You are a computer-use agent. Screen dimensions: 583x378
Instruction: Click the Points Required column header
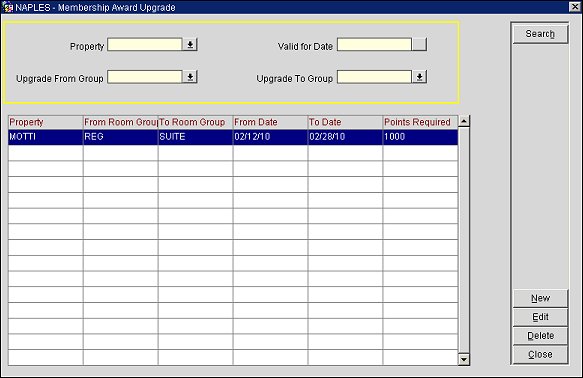click(x=420, y=122)
